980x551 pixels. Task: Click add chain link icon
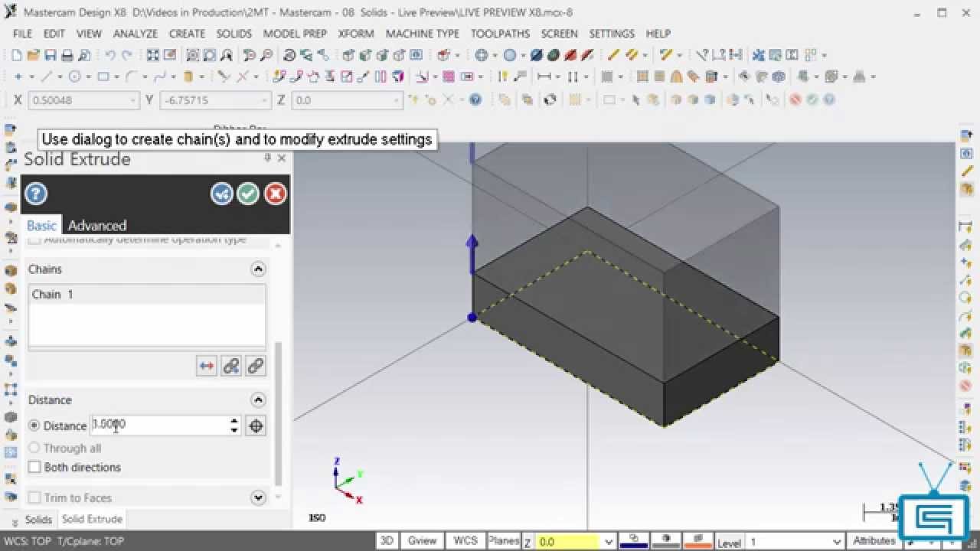(231, 366)
